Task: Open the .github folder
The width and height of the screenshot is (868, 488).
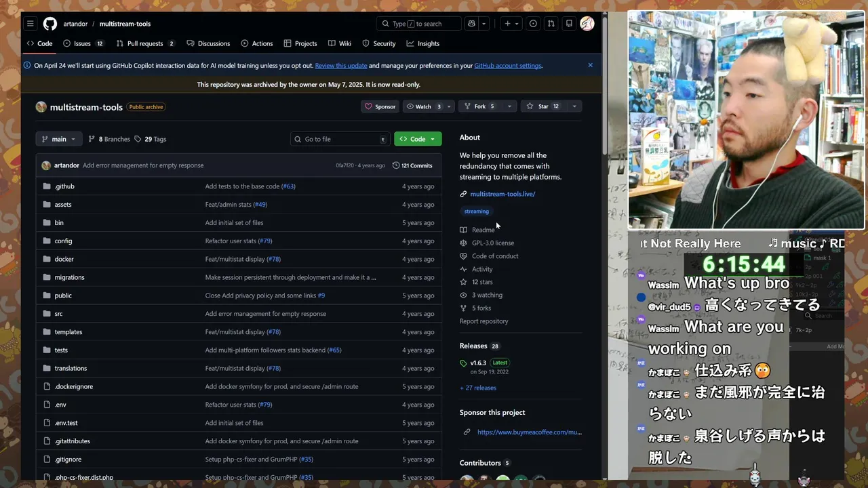Action: coord(64,186)
